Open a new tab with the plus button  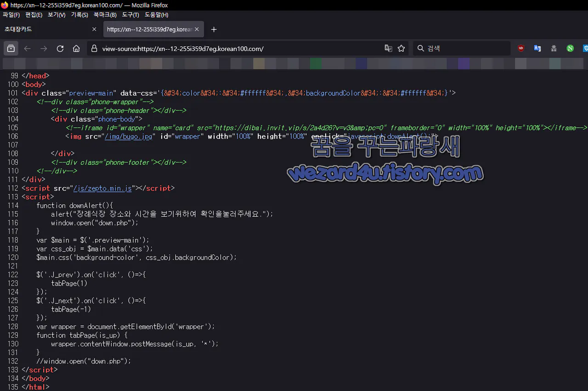[214, 29]
